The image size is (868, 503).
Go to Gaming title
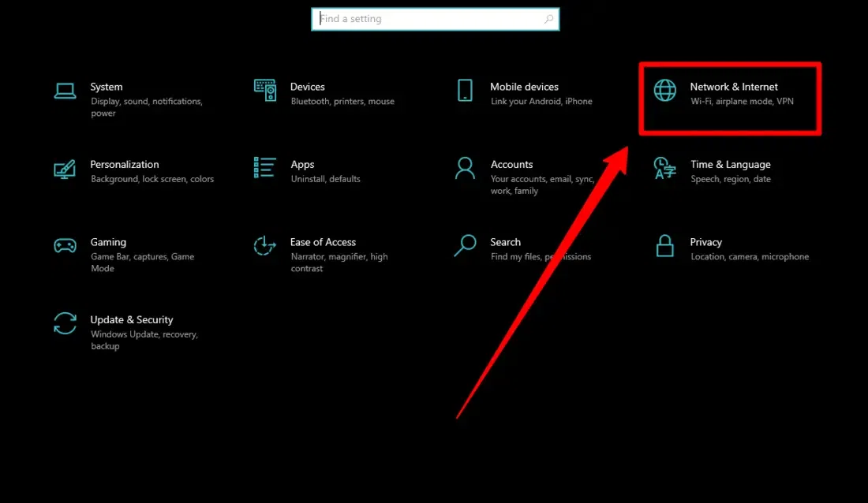click(108, 242)
